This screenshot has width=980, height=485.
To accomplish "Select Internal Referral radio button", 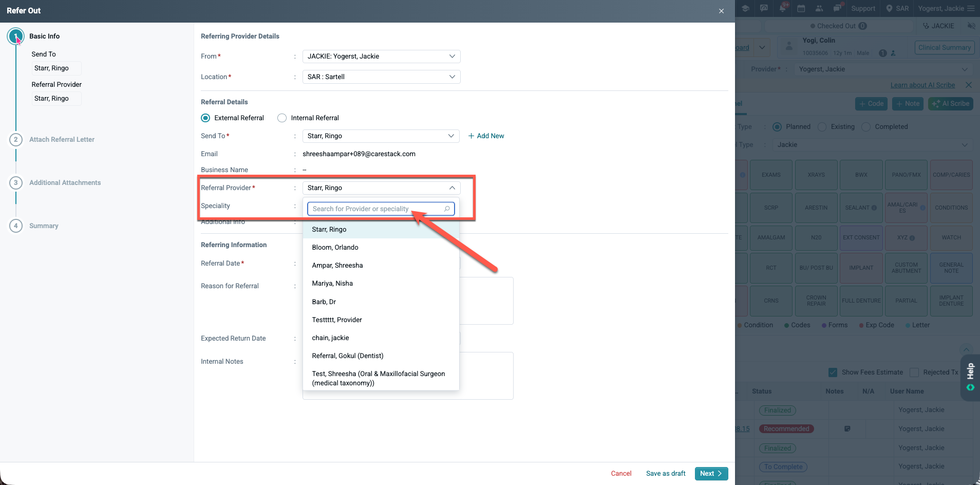I will coord(282,118).
